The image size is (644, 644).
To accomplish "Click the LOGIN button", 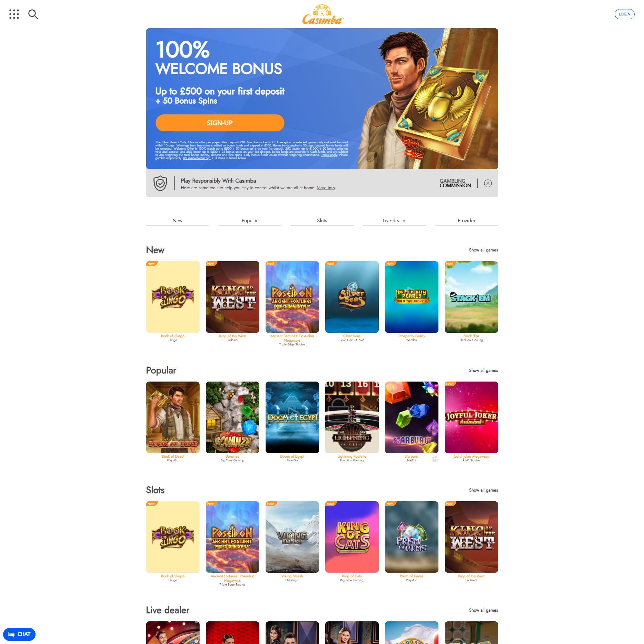I will [x=624, y=14].
